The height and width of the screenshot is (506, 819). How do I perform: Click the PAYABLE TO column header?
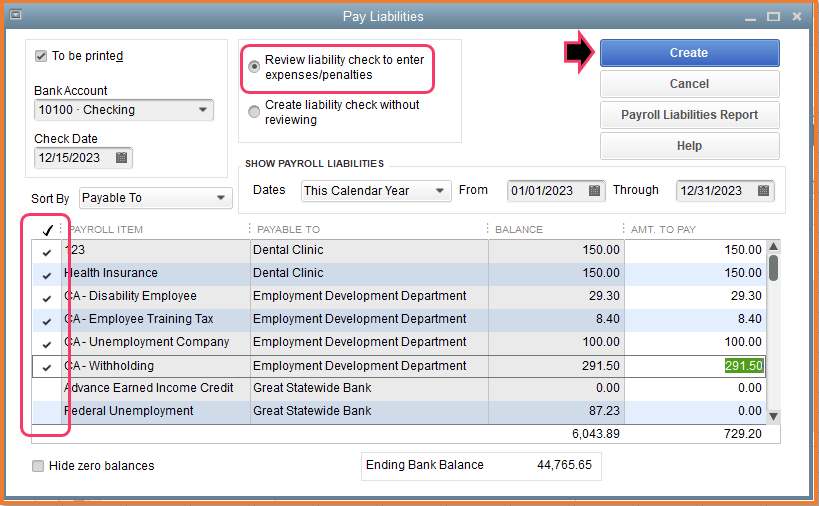click(x=288, y=229)
